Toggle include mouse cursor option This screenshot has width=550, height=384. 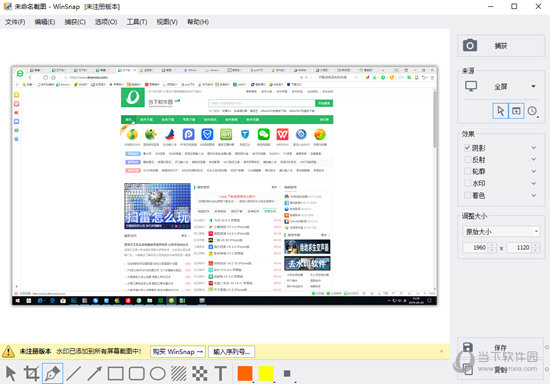(x=501, y=111)
